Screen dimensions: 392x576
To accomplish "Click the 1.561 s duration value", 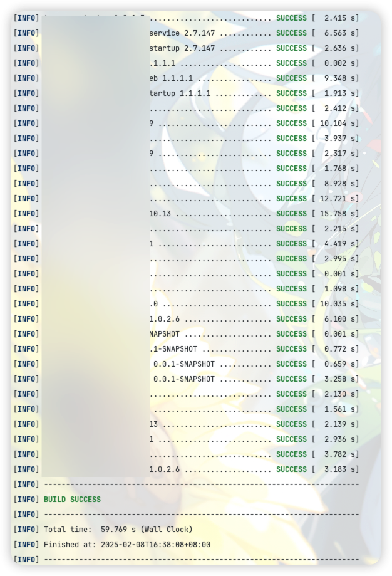I will [x=339, y=409].
